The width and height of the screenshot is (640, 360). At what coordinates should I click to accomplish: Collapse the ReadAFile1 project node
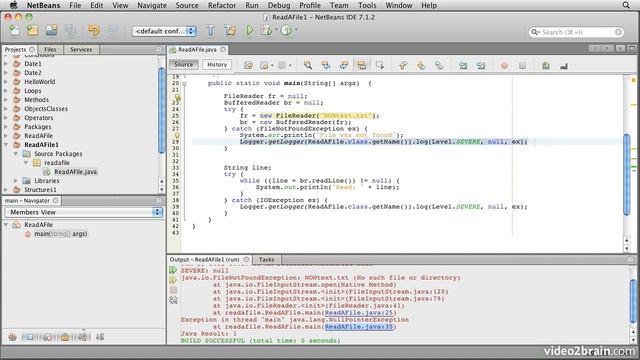point(6,144)
